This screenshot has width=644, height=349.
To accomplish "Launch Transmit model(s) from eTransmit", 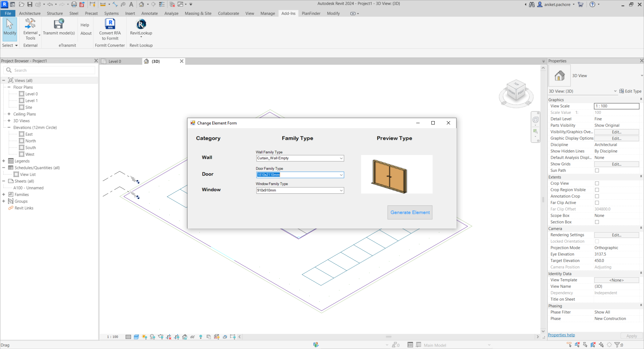I will [59, 27].
